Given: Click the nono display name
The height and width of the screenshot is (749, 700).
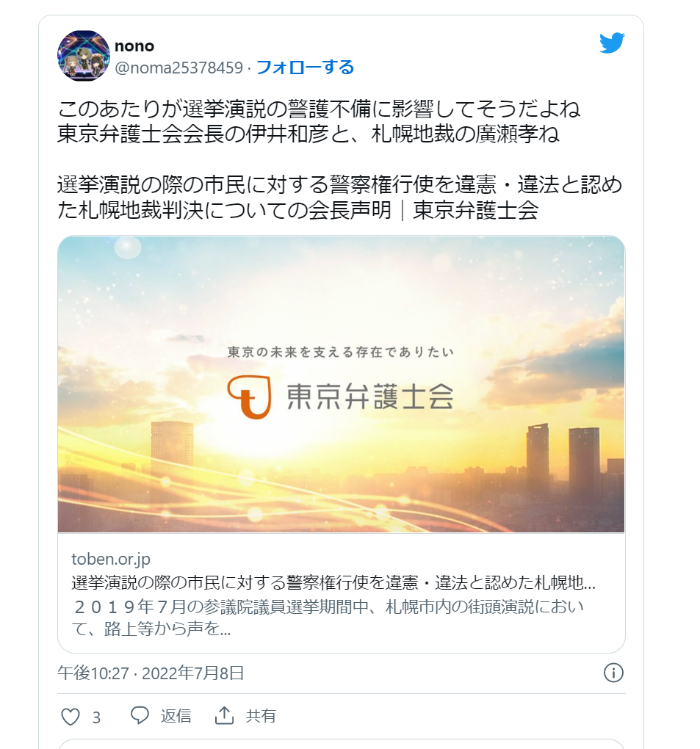Looking at the screenshot, I should pos(134,46).
